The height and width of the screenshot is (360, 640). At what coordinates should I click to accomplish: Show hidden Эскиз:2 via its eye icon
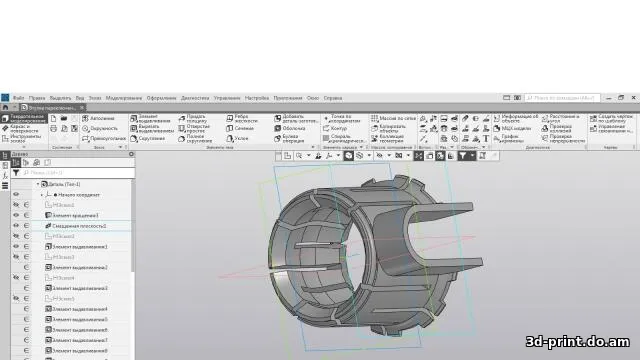click(16, 236)
